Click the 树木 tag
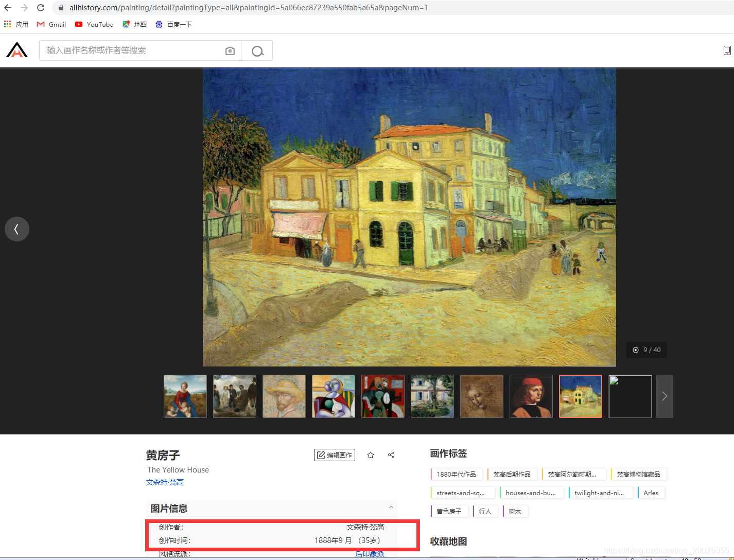Viewport: 734px width, 560px height. point(515,512)
